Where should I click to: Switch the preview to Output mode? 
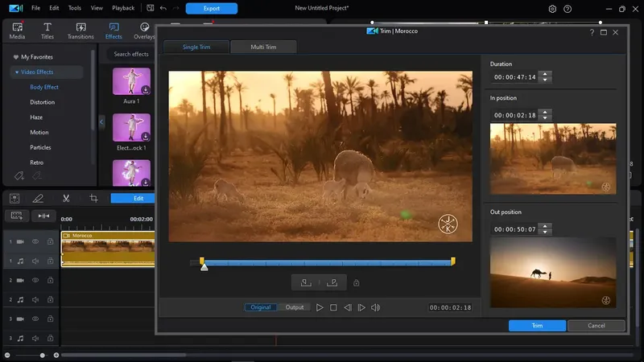point(295,307)
